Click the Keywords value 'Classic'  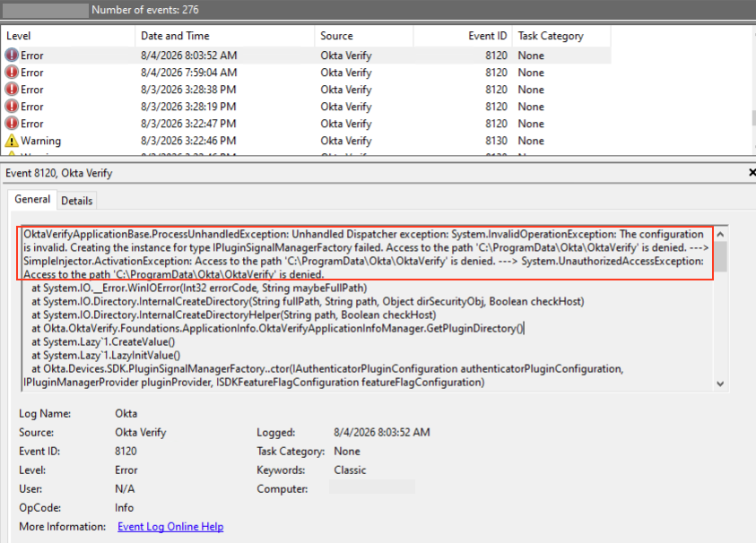[x=350, y=470]
